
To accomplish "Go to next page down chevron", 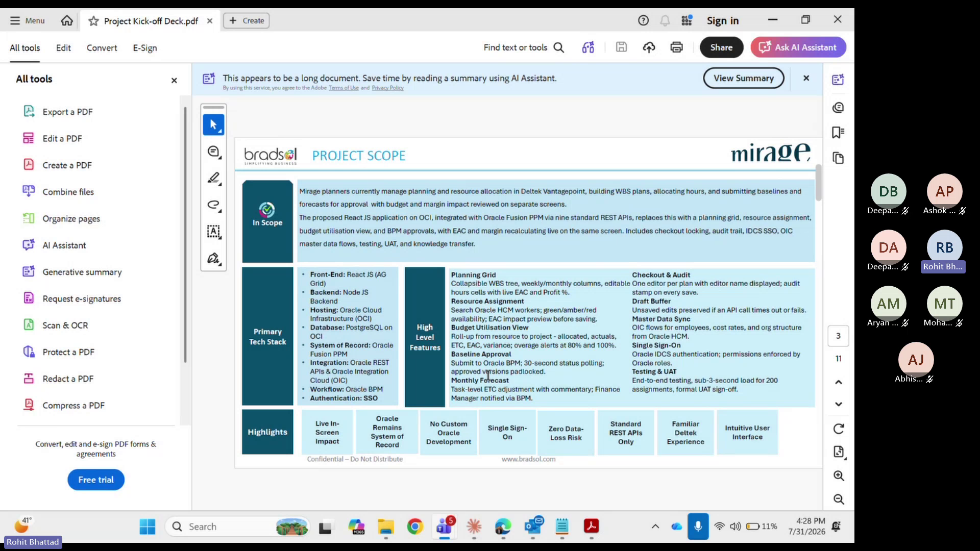I will pyautogui.click(x=838, y=404).
